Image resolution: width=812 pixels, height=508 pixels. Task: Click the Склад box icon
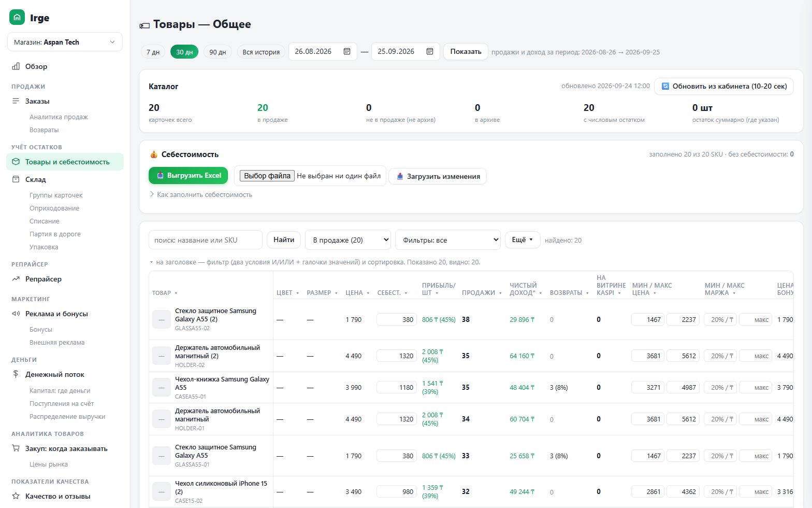point(16,179)
